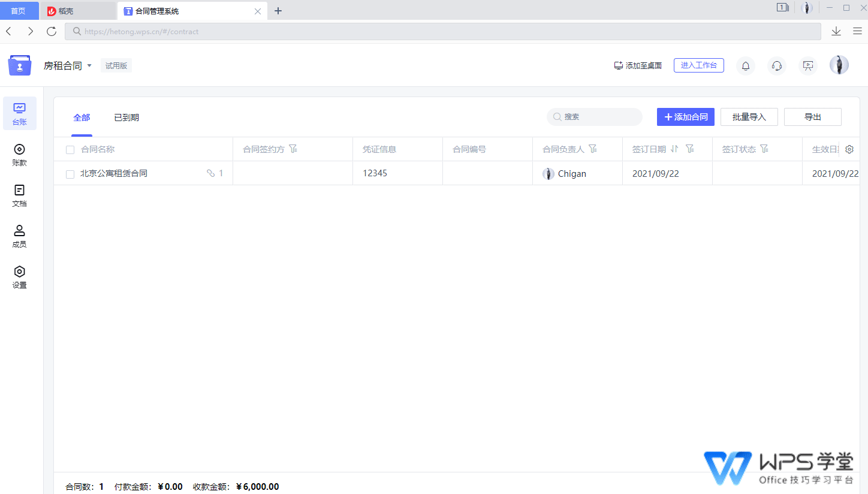
Task: Go forward with browser forward arrow
Action: [x=31, y=31]
